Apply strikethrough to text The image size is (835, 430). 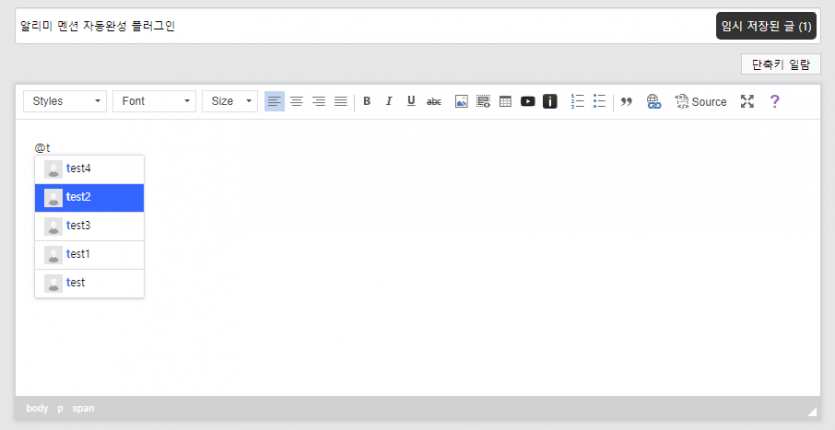tap(434, 101)
